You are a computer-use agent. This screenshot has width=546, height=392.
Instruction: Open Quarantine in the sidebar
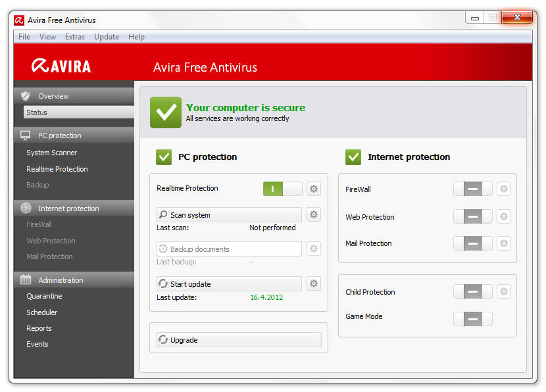click(x=44, y=296)
